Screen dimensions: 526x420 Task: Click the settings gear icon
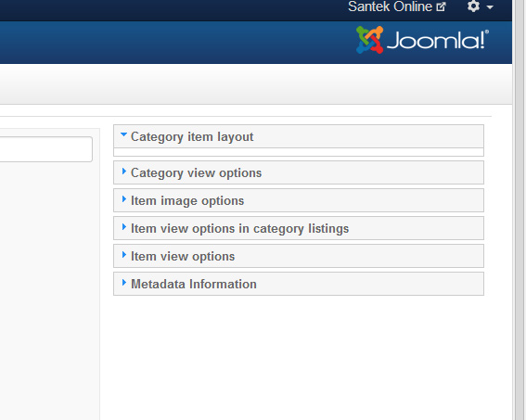[473, 6]
